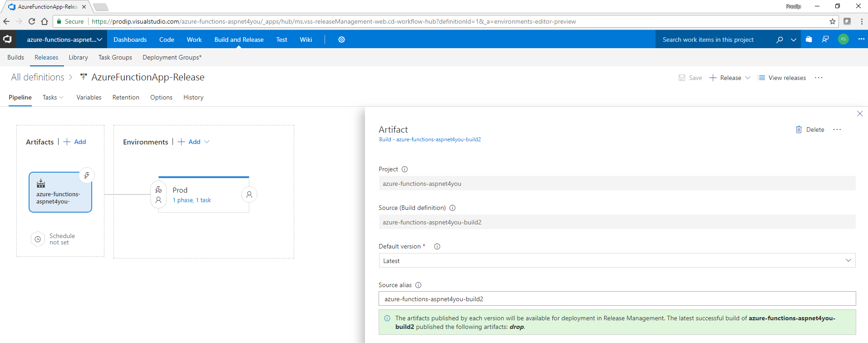Click View releases
868x343 pixels.
[x=782, y=78]
